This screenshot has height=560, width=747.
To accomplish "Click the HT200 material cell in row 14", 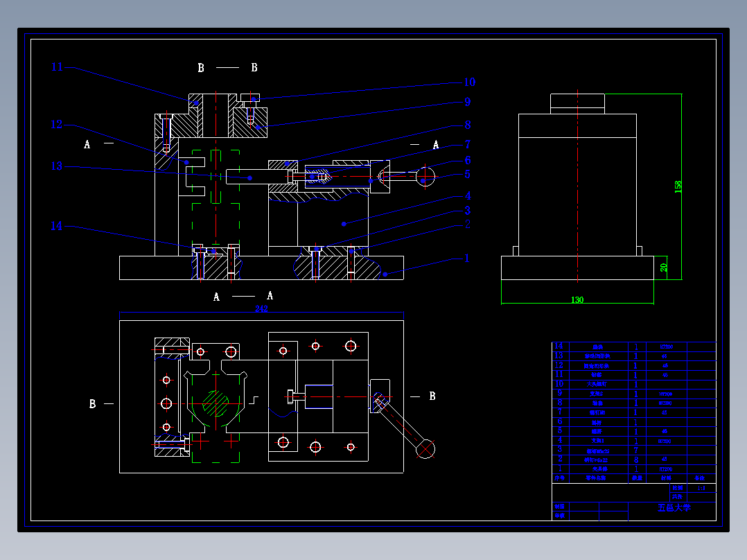I will point(666,347).
